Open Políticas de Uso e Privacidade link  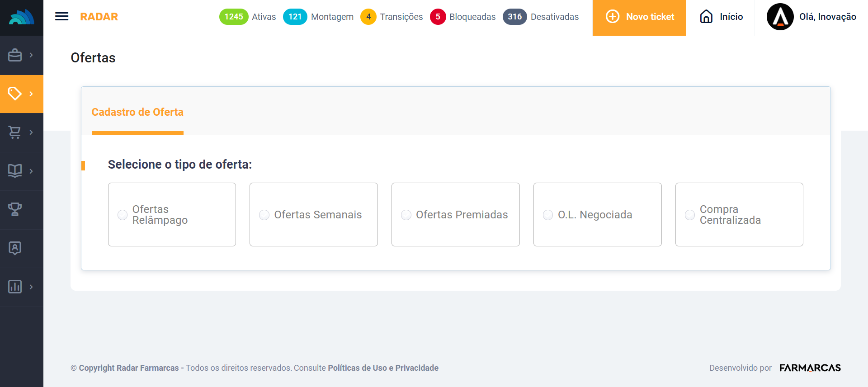point(383,368)
